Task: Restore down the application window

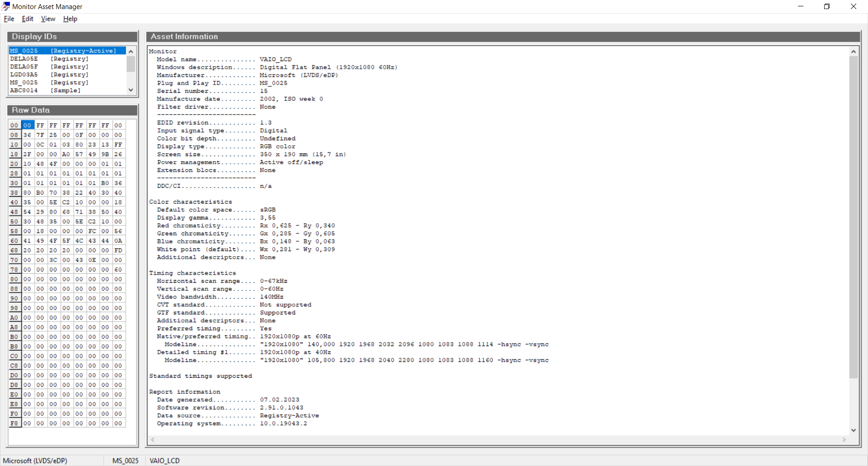Action: (827, 6)
